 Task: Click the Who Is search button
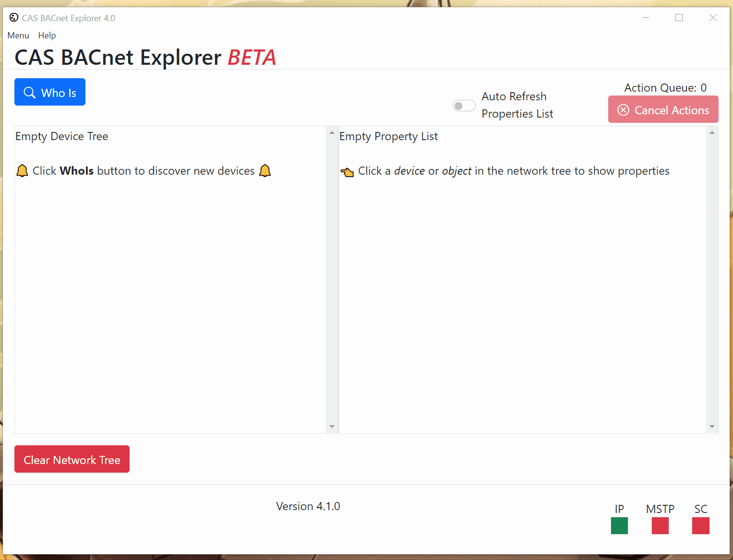tap(50, 92)
